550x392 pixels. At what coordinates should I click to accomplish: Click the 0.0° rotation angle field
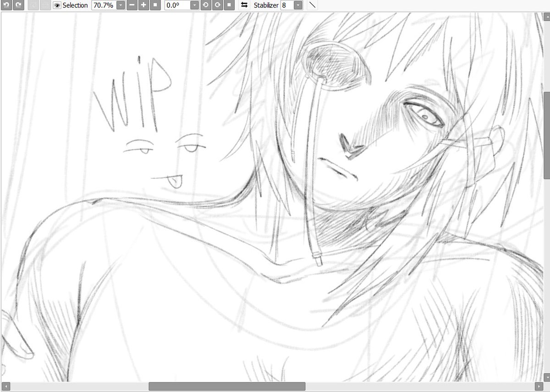tap(177, 6)
